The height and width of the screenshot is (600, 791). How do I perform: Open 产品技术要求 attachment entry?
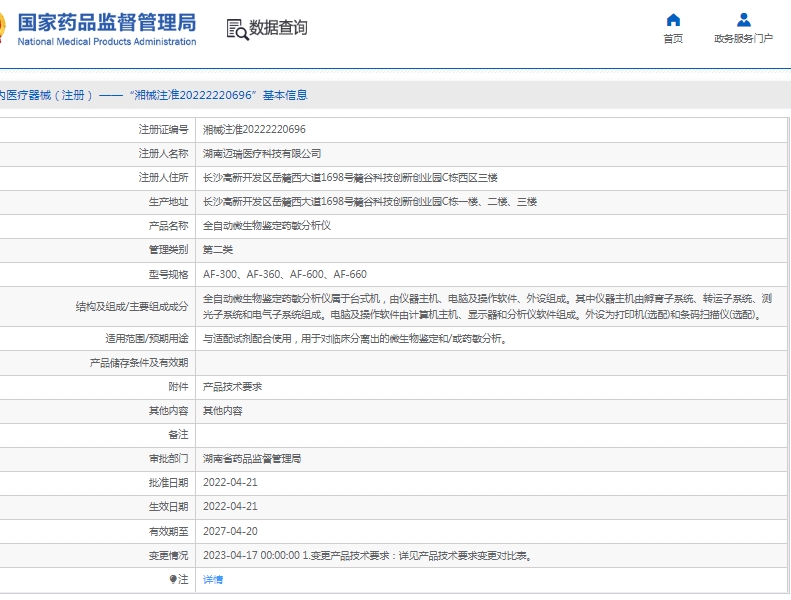233,387
